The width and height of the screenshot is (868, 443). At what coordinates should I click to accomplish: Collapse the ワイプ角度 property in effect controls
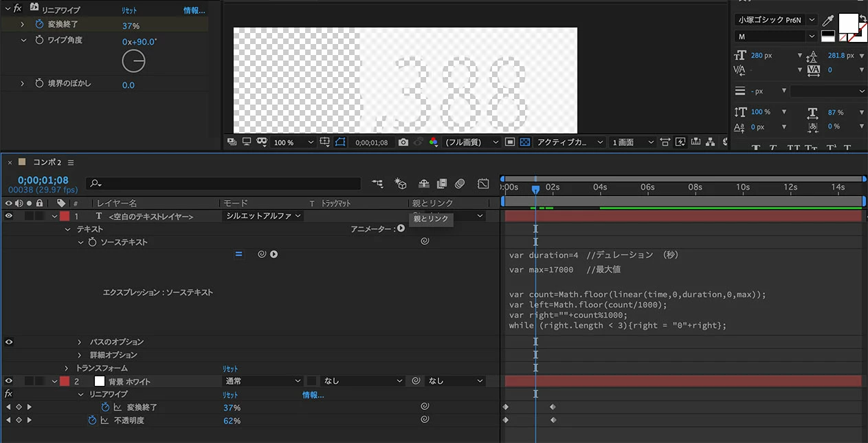tap(22, 41)
